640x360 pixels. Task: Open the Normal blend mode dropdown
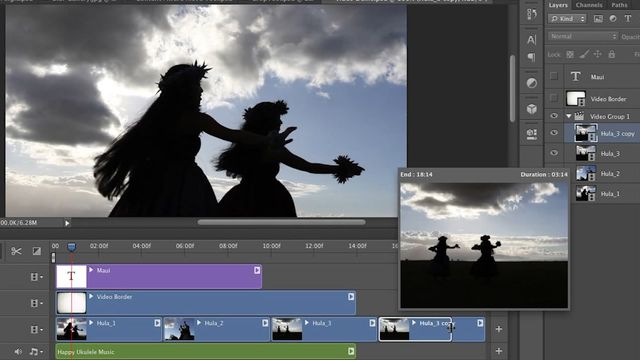coord(582,36)
